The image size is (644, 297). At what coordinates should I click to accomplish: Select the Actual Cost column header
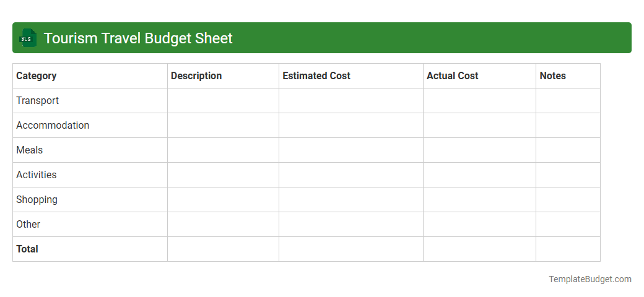click(479, 76)
